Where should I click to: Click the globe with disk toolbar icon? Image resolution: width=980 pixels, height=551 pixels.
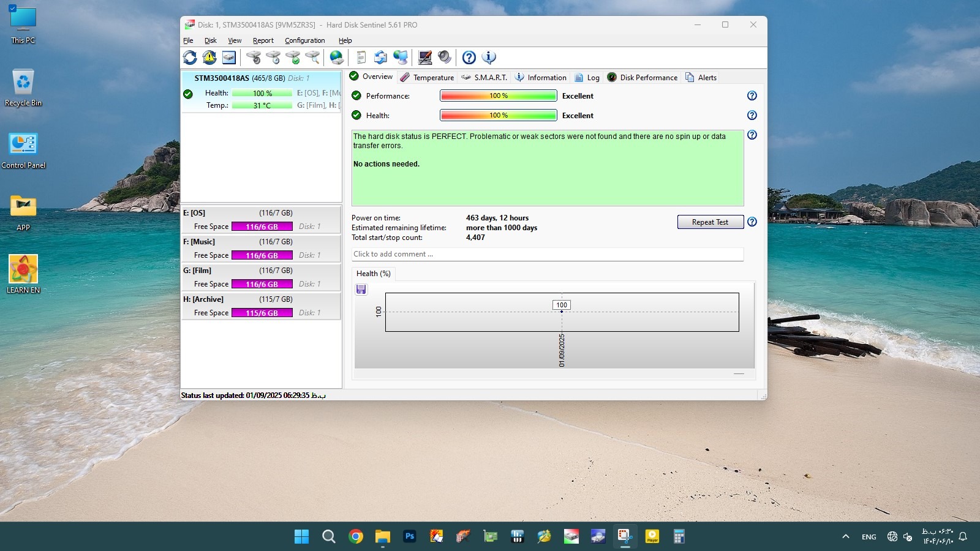(336, 58)
